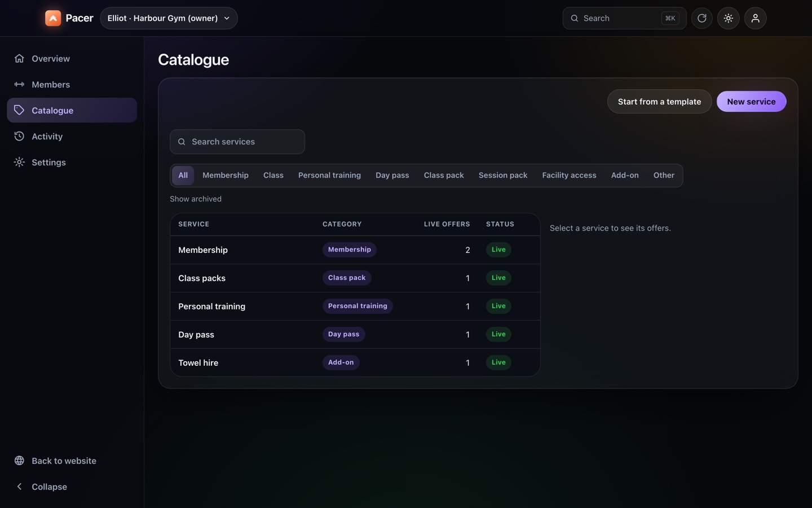Click the magnifier icon in Search services
This screenshot has width=812, height=508.
point(182,142)
